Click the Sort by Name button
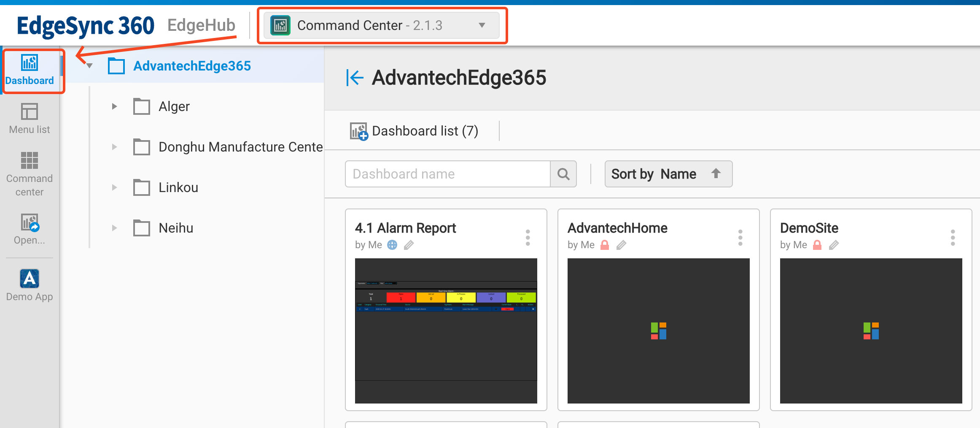 668,174
